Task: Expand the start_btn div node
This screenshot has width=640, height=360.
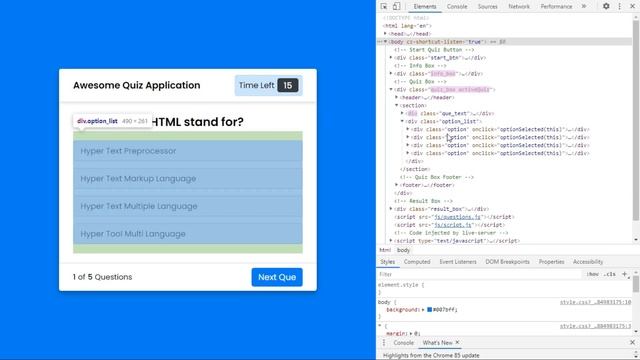Action: point(391,58)
